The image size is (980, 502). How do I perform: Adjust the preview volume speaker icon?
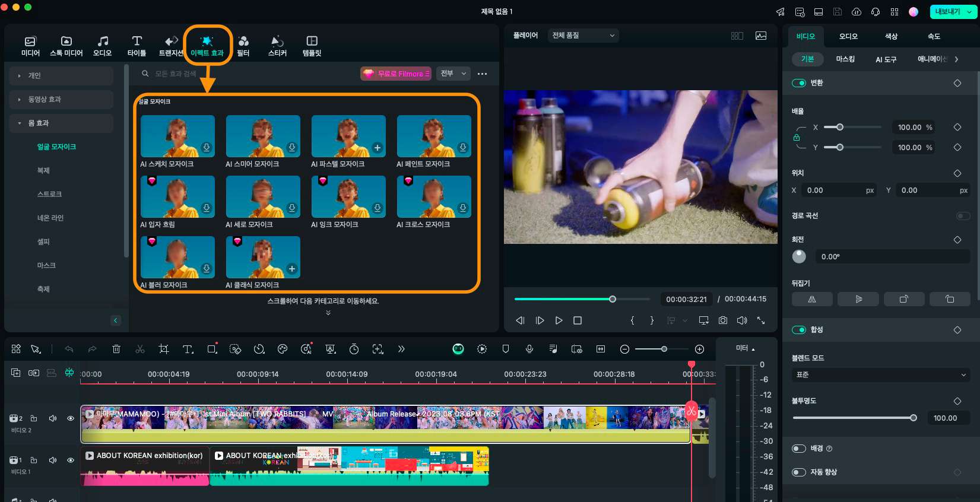point(742,320)
